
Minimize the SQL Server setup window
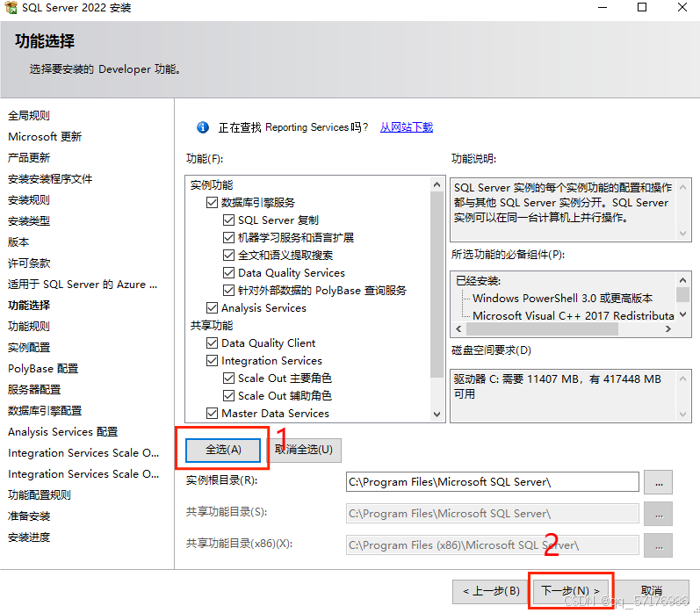click(603, 7)
